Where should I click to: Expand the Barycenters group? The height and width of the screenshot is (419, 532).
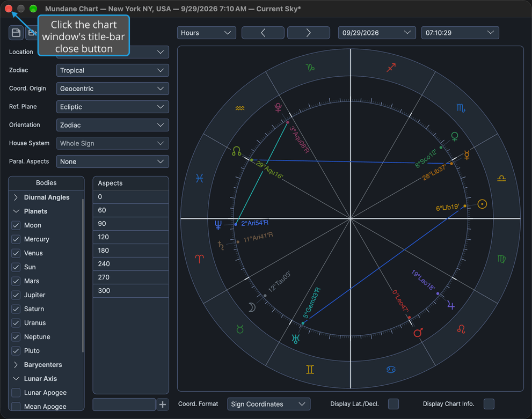(x=16, y=365)
